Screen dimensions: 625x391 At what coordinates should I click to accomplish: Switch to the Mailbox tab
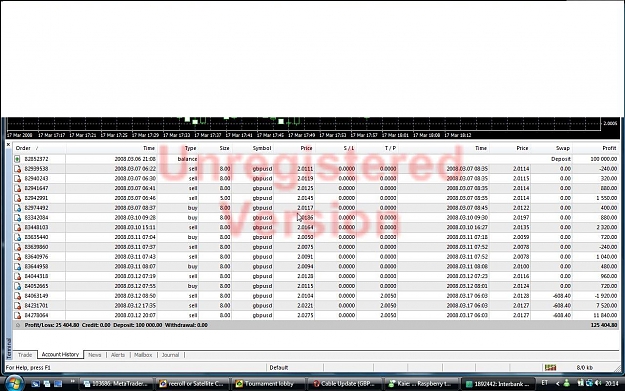coord(143,355)
